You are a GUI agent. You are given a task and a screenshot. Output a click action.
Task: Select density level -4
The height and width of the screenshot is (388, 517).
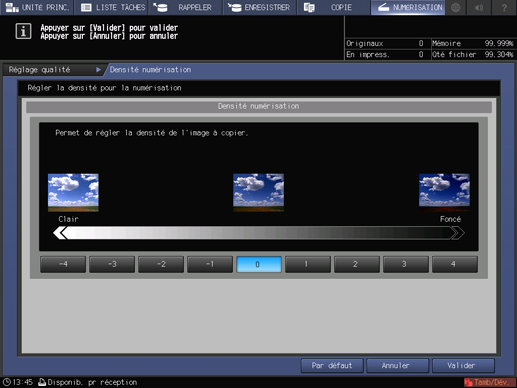(63, 264)
